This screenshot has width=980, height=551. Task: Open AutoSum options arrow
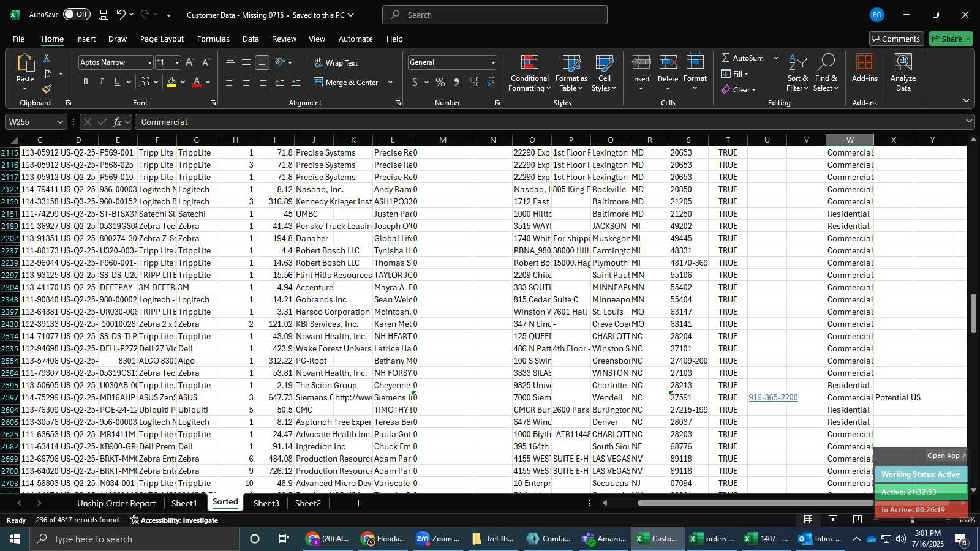(776, 58)
